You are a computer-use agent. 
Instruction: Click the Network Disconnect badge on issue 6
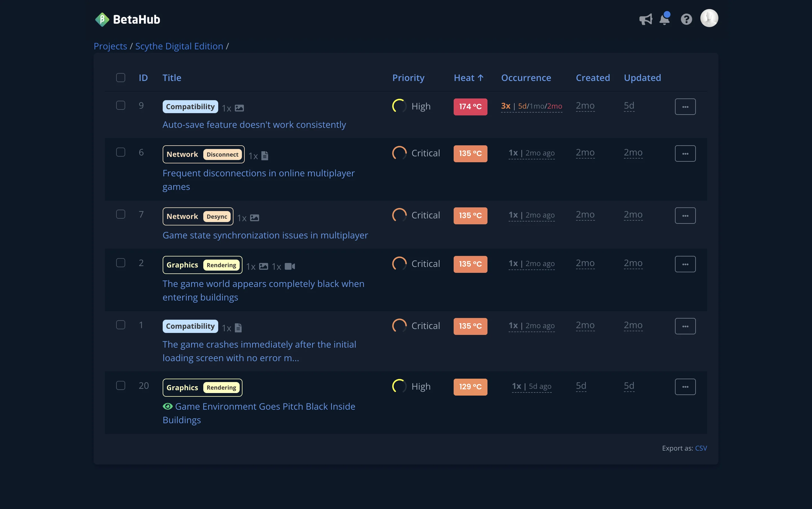point(203,154)
